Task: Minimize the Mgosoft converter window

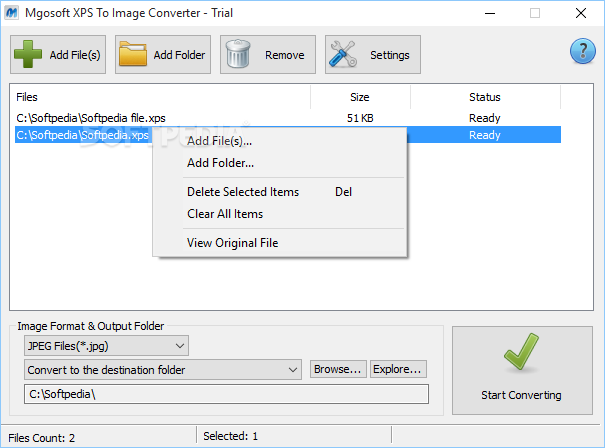Action: click(x=490, y=13)
